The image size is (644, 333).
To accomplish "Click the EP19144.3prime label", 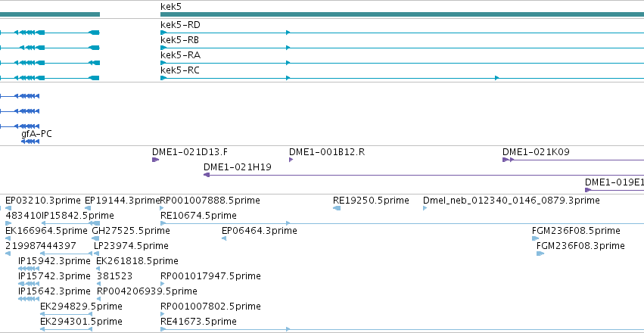I will pyautogui.click(x=123, y=201).
